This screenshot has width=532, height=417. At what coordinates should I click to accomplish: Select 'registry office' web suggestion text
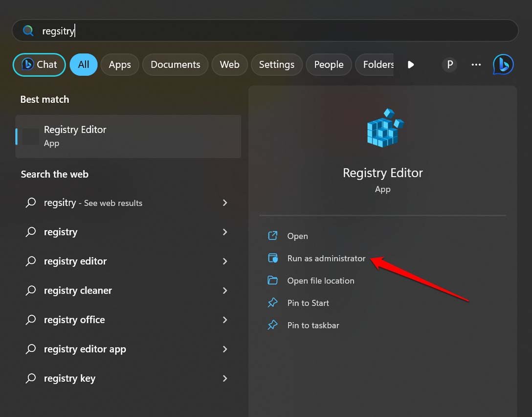pos(74,320)
